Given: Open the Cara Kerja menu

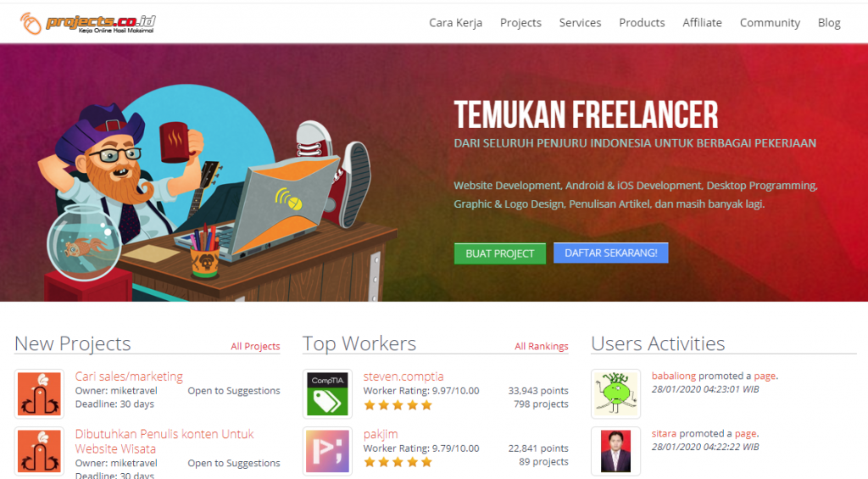Looking at the screenshot, I should tap(455, 23).
